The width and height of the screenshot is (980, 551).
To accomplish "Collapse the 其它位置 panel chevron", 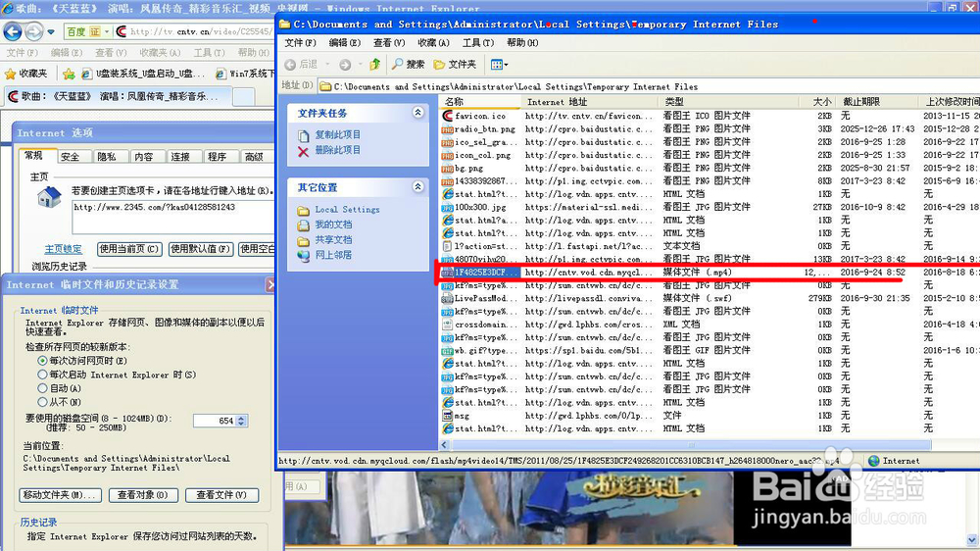I will click(418, 187).
